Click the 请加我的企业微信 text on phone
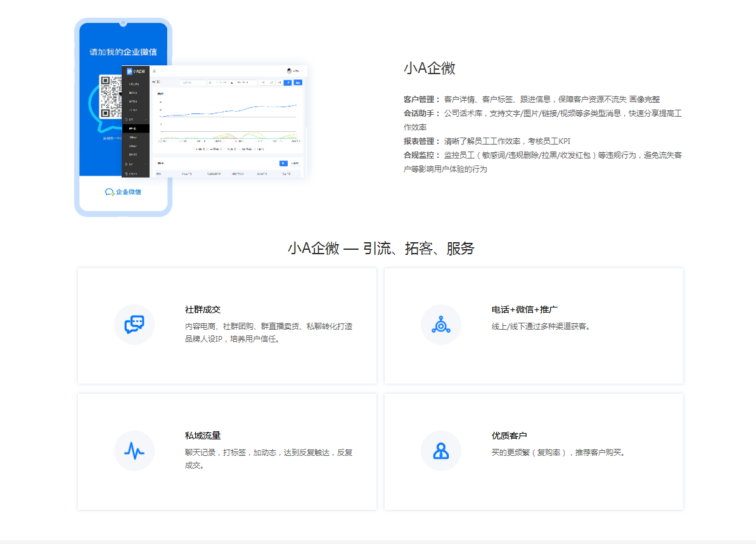This screenshot has height=544, width=756. (x=123, y=52)
